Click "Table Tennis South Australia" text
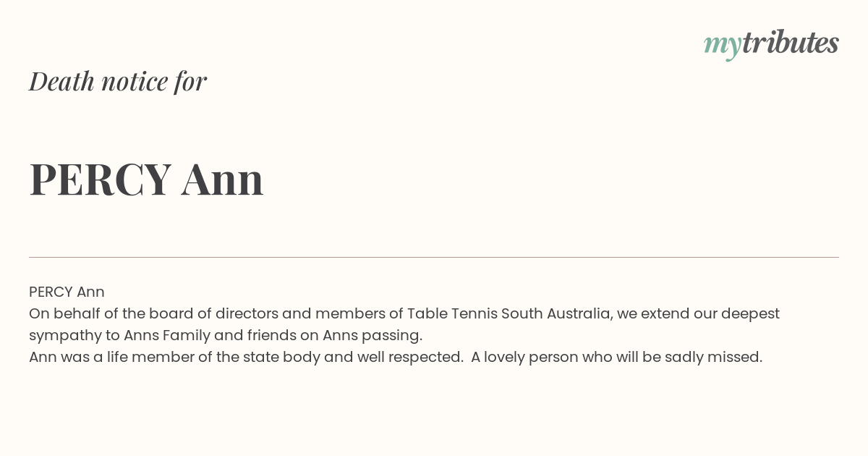This screenshot has width=868, height=456. (x=509, y=313)
